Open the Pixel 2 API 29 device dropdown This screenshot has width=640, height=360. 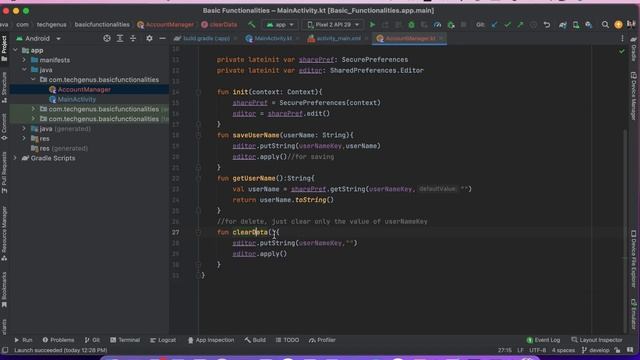[x=333, y=25]
